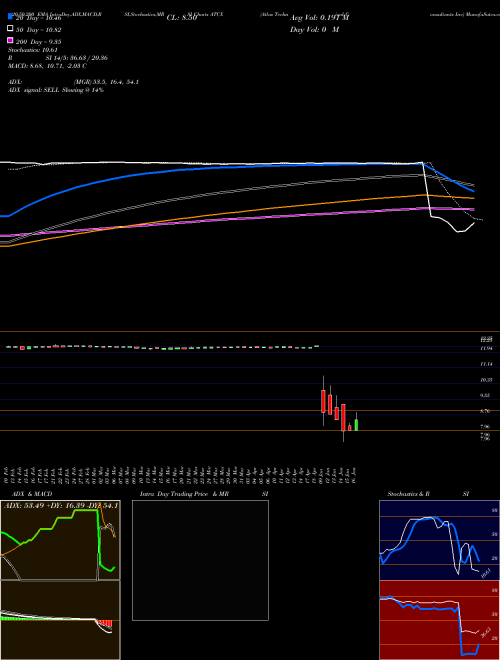
Task: Click the ADX (MGR) values line
Action: click(x=74, y=82)
